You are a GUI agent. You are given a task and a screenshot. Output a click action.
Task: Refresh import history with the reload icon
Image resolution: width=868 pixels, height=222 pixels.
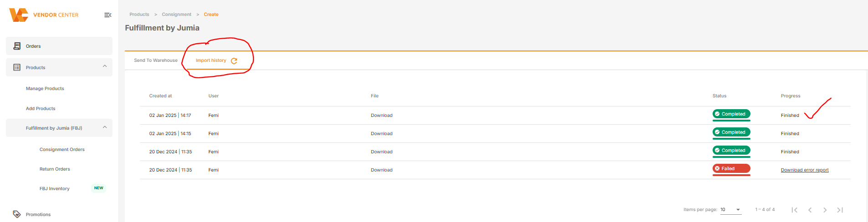click(234, 61)
